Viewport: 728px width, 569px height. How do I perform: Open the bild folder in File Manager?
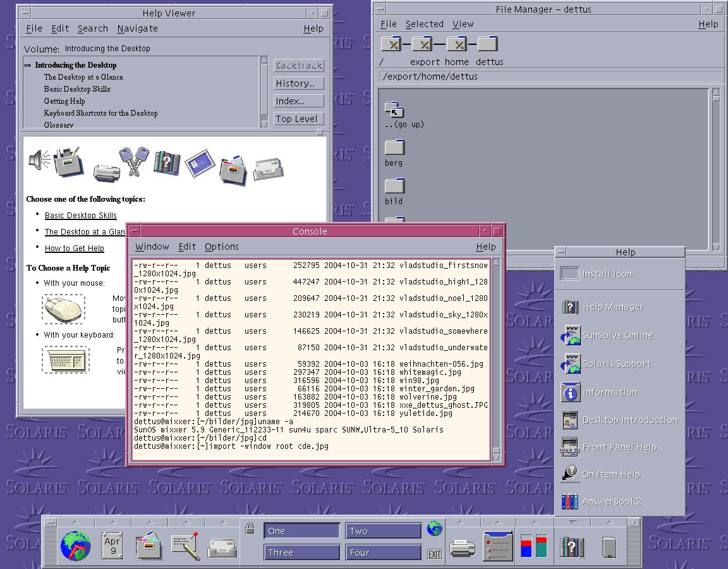(394, 187)
